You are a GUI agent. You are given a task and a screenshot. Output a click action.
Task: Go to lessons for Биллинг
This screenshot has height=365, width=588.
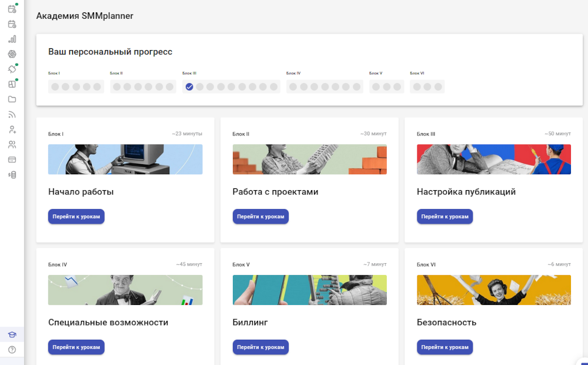coord(260,347)
